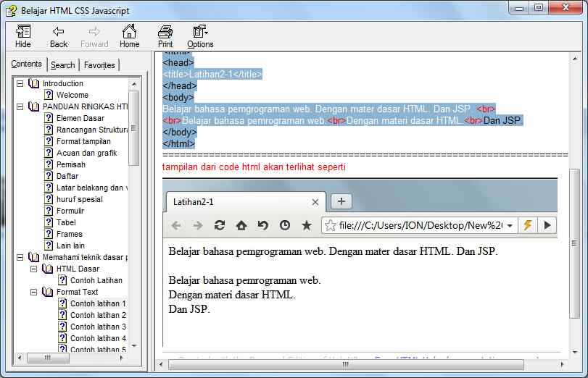This screenshot has height=378, width=588.
Task: Click the highlighted <body> code line
Action: pos(178,98)
